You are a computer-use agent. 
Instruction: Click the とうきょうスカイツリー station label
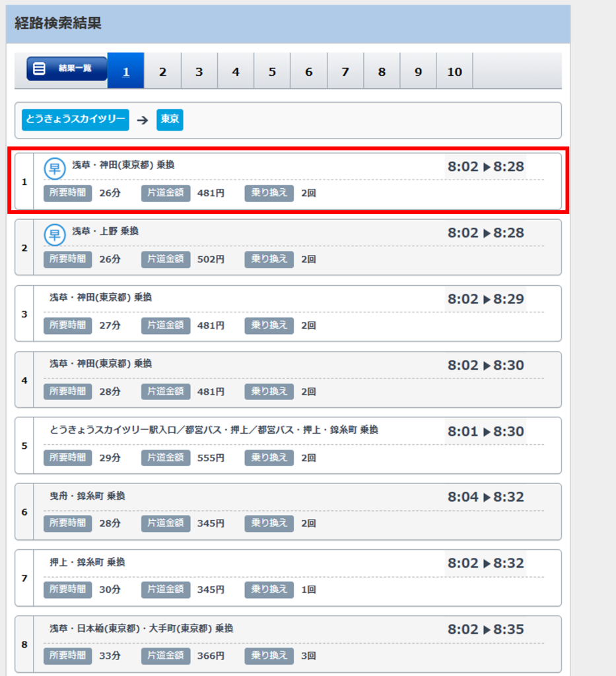coord(75,119)
